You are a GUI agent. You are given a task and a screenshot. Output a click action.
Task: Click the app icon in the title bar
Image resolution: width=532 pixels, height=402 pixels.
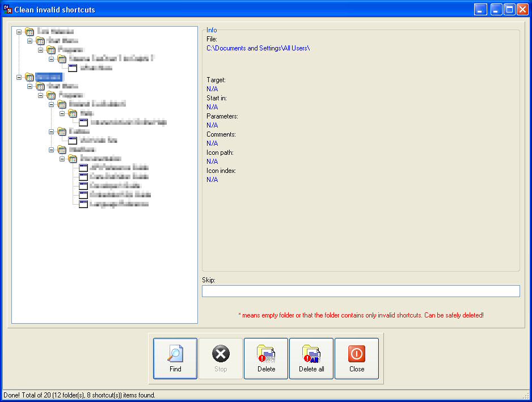point(7,9)
